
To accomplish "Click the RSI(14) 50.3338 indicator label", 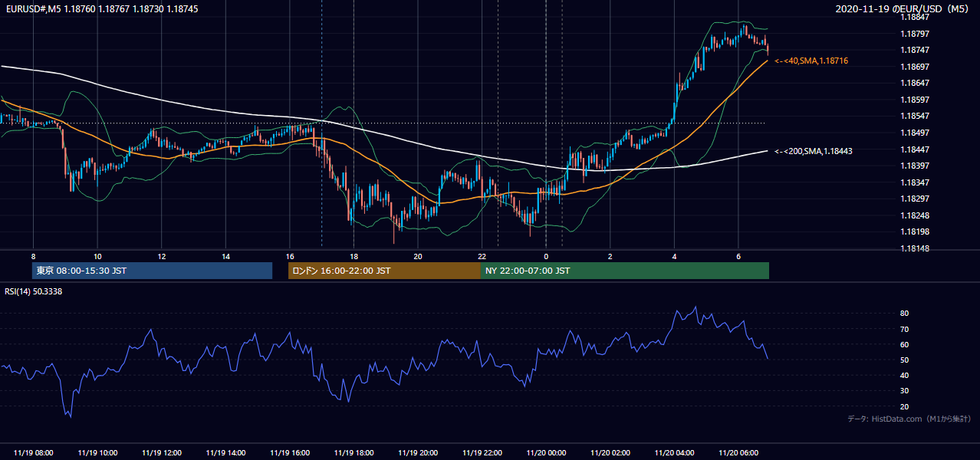I will (x=34, y=291).
